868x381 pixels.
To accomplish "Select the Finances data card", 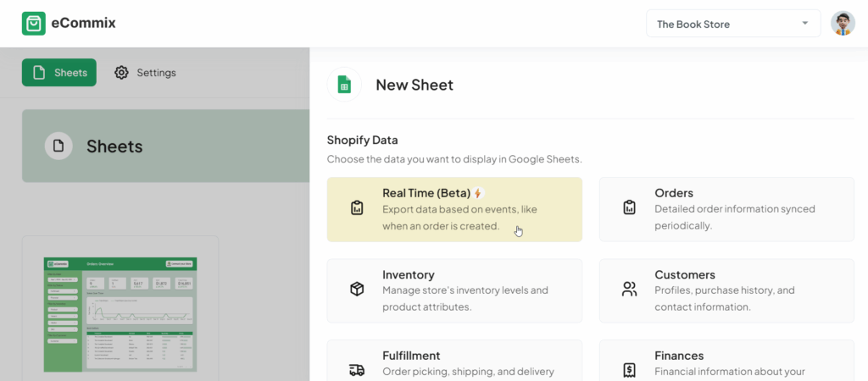I will tap(726, 361).
